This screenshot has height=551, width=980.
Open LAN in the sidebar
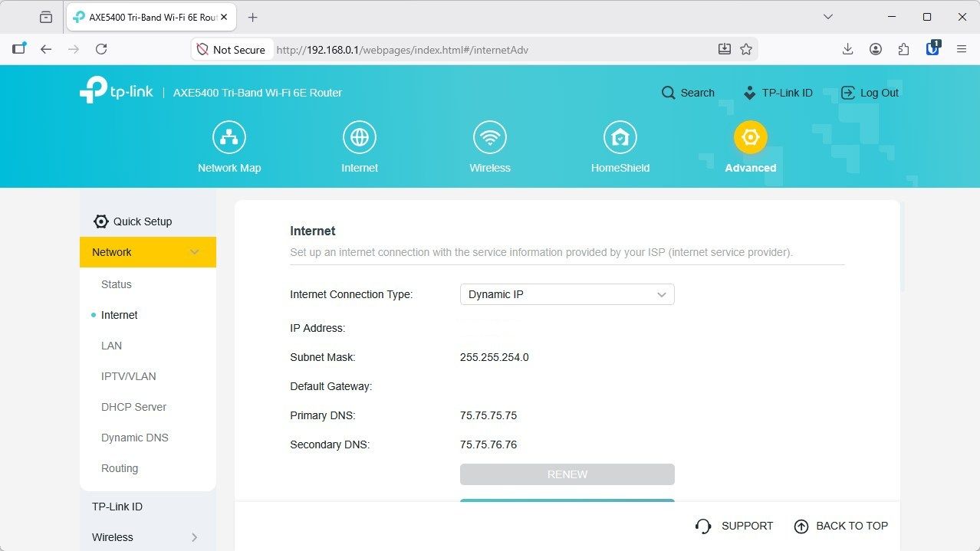pos(112,346)
